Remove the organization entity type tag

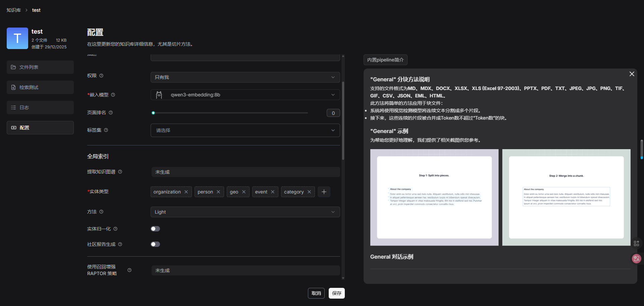(x=186, y=192)
